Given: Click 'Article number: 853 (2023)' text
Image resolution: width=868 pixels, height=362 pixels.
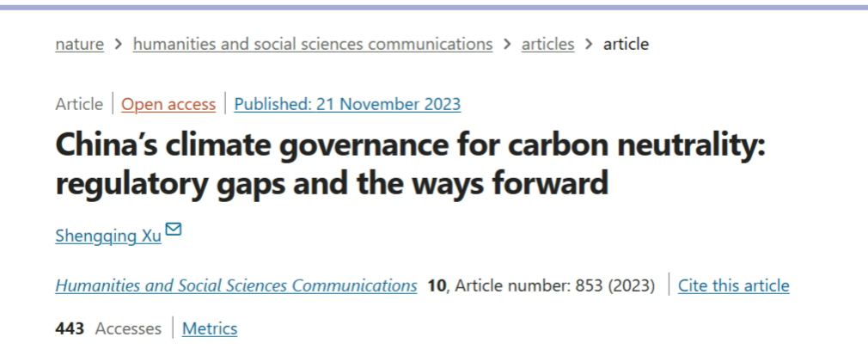Looking at the screenshot, I should coord(555,285).
